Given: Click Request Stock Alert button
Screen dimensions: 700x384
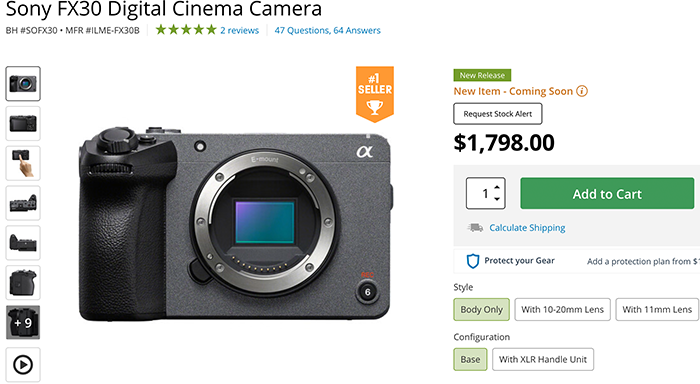Looking at the screenshot, I should (498, 114).
